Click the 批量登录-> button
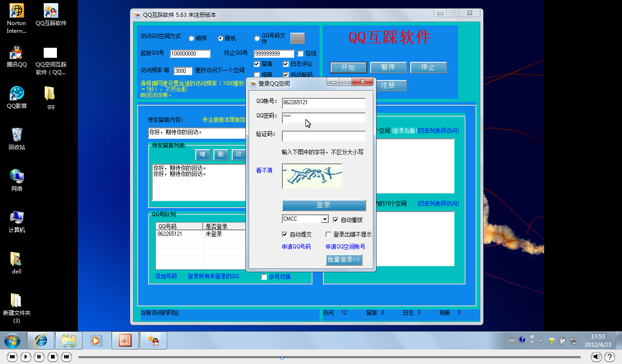Image resolution: width=622 pixels, height=364 pixels. tap(344, 260)
